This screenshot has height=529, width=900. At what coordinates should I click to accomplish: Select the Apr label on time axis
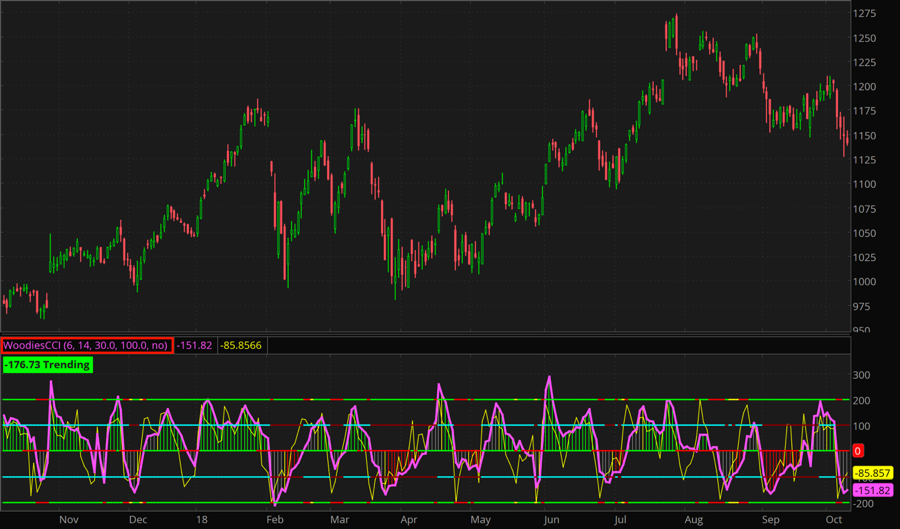click(x=408, y=520)
